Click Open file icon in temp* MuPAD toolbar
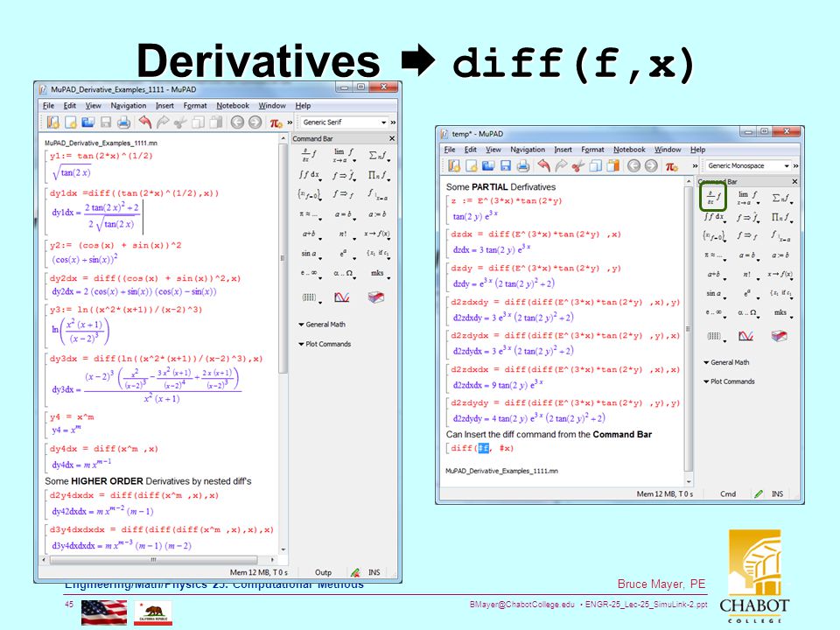The width and height of the screenshot is (840, 630). coord(488,166)
